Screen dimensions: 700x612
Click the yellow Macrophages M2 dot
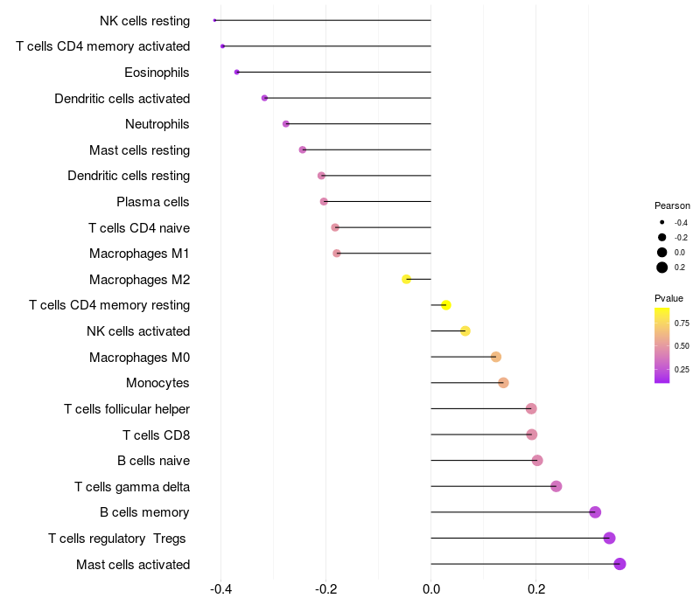tap(406, 279)
